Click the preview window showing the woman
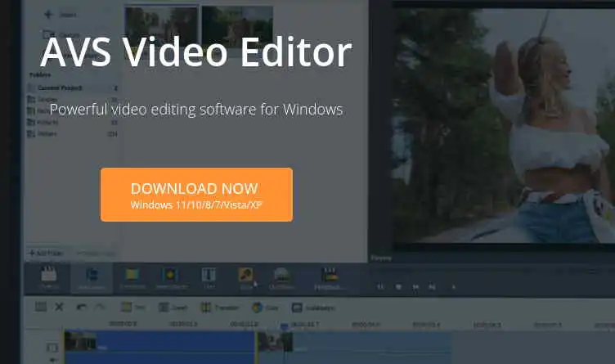This screenshot has width=615, height=364. [504, 125]
